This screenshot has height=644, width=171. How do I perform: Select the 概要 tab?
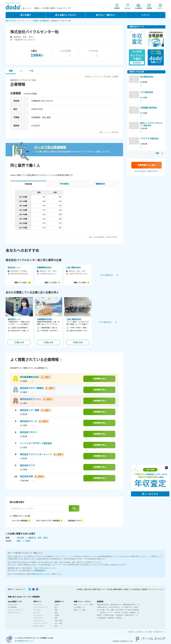click(11, 71)
